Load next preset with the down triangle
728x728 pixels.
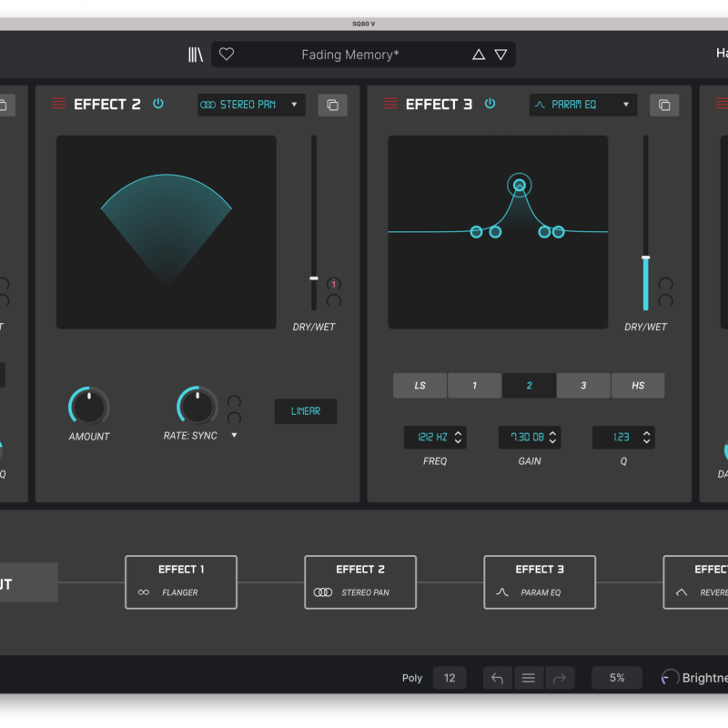(x=500, y=55)
